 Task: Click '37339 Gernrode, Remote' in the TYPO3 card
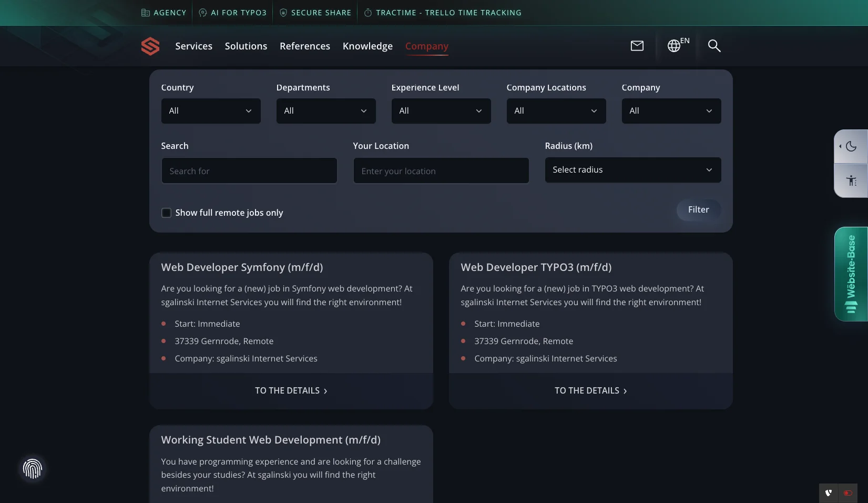[524, 341]
